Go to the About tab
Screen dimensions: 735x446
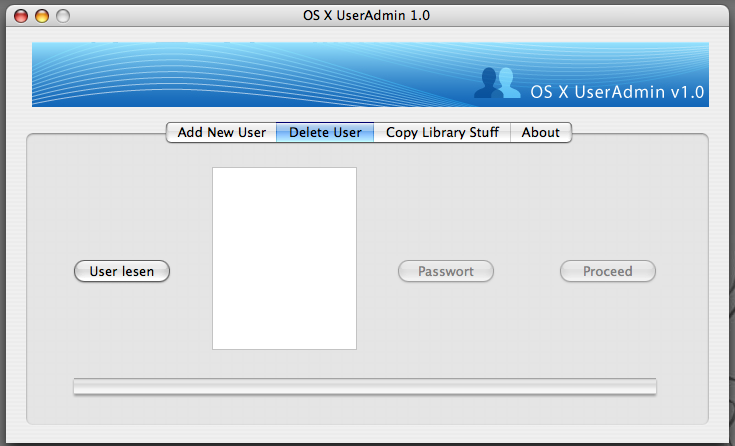pyautogui.click(x=541, y=132)
